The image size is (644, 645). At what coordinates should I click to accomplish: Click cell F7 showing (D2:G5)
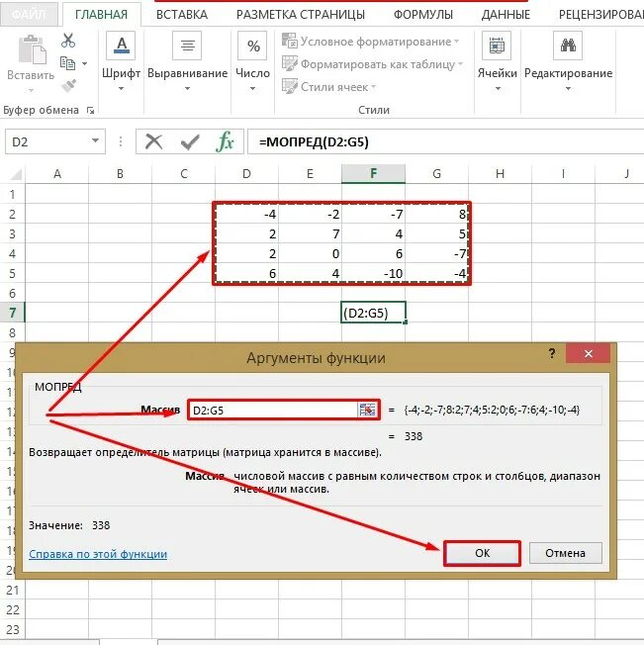tap(373, 313)
